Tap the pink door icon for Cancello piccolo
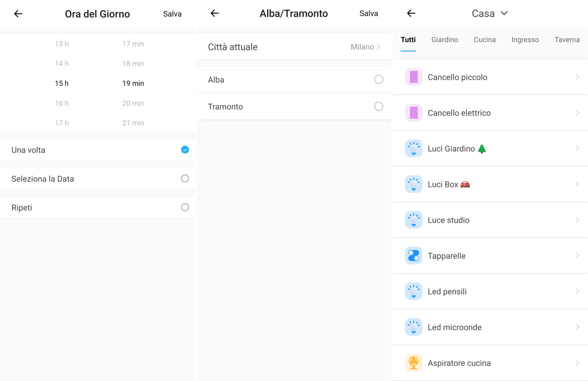This screenshot has height=381, width=588. tap(413, 77)
